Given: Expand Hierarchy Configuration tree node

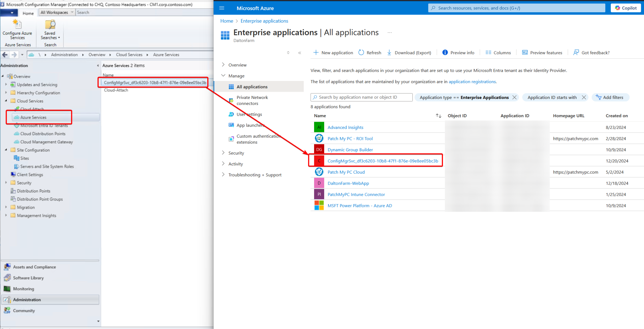Looking at the screenshot, I should point(6,93).
